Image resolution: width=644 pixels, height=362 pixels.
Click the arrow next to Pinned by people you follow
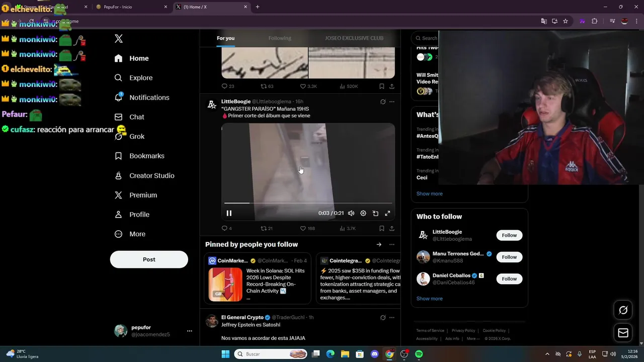pyautogui.click(x=379, y=244)
